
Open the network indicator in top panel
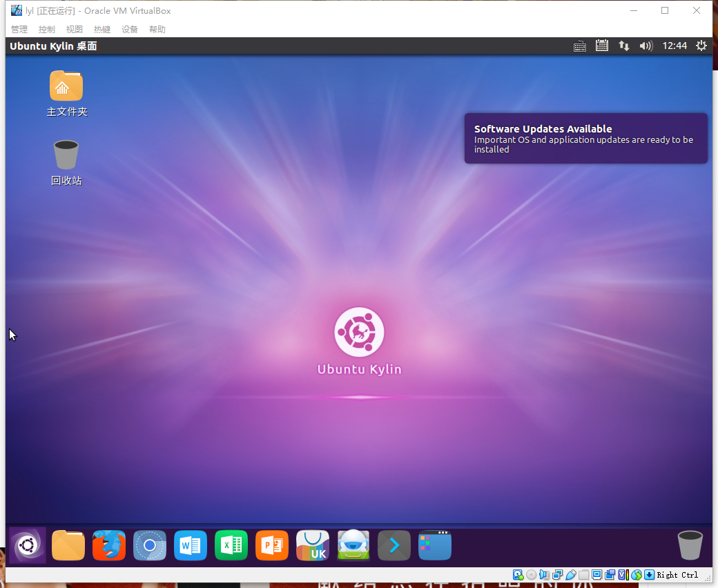point(623,46)
